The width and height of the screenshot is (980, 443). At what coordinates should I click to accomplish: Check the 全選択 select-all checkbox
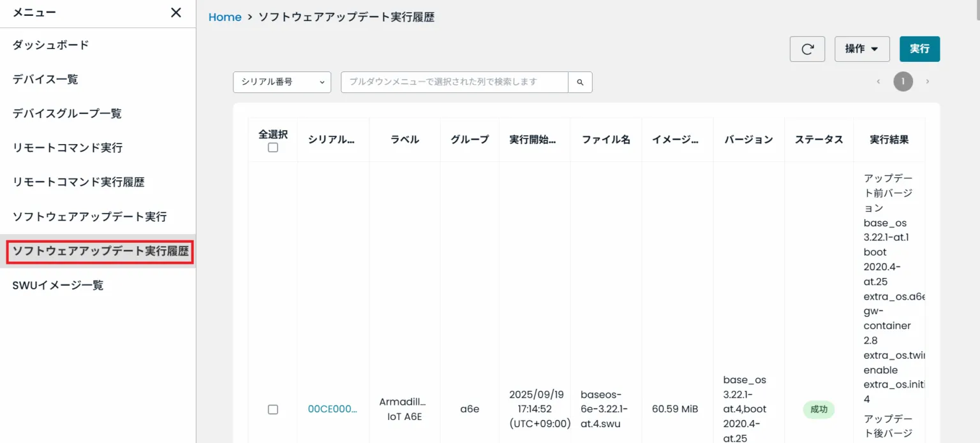[x=273, y=147]
